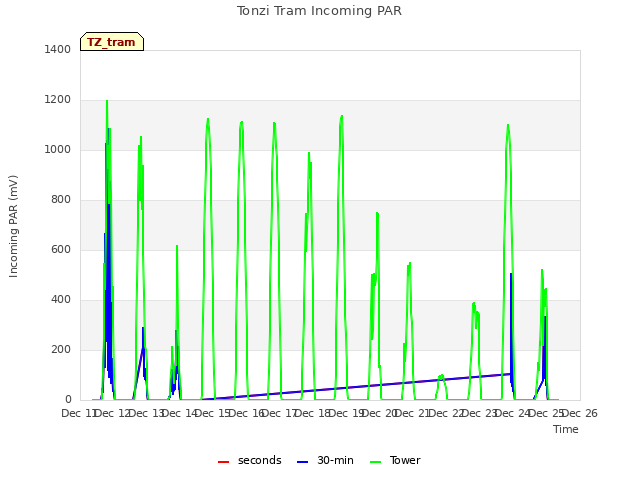This screenshot has height=480, width=640.
Task: Click the green Tower legend swatch
Action: coord(375,462)
